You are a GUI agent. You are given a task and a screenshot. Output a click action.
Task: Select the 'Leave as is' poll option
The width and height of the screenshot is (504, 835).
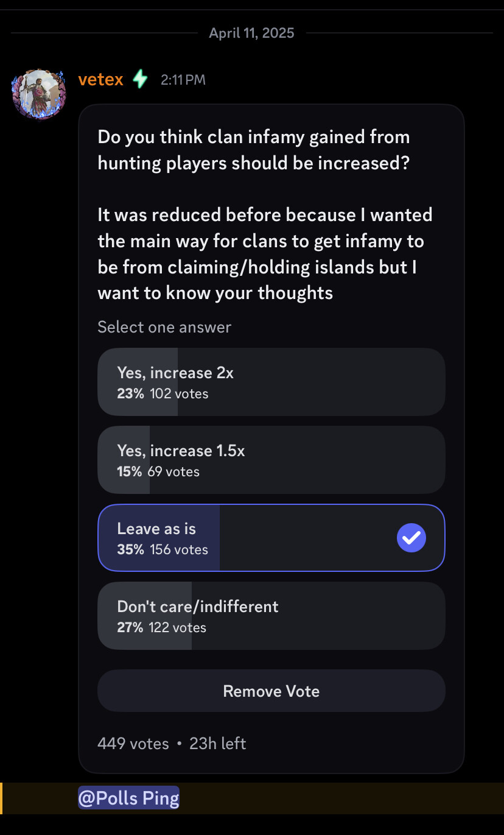coord(271,538)
